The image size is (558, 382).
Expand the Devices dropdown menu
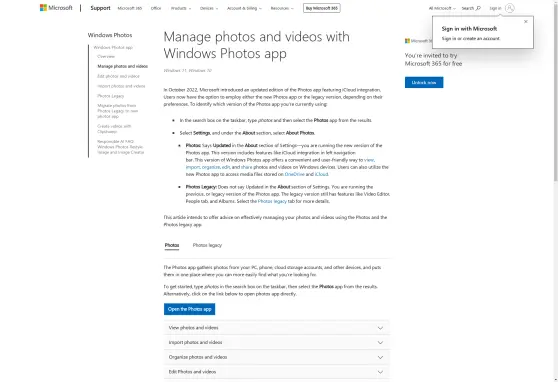click(209, 8)
